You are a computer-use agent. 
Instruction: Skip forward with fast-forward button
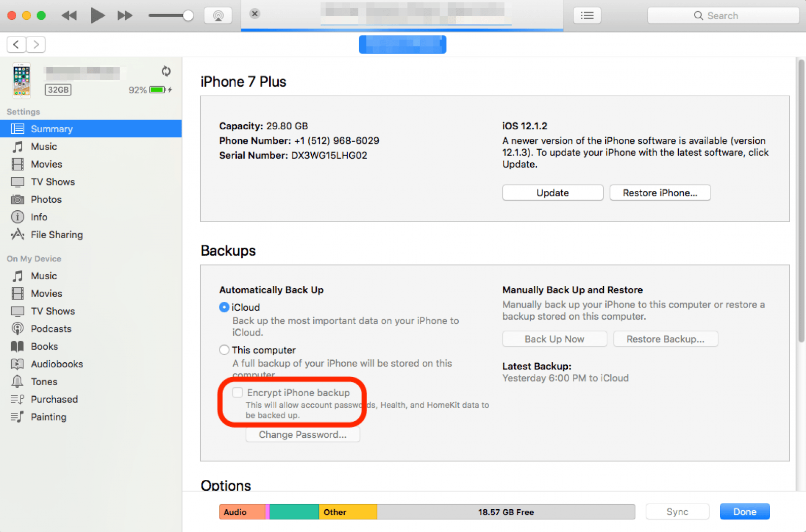click(125, 16)
